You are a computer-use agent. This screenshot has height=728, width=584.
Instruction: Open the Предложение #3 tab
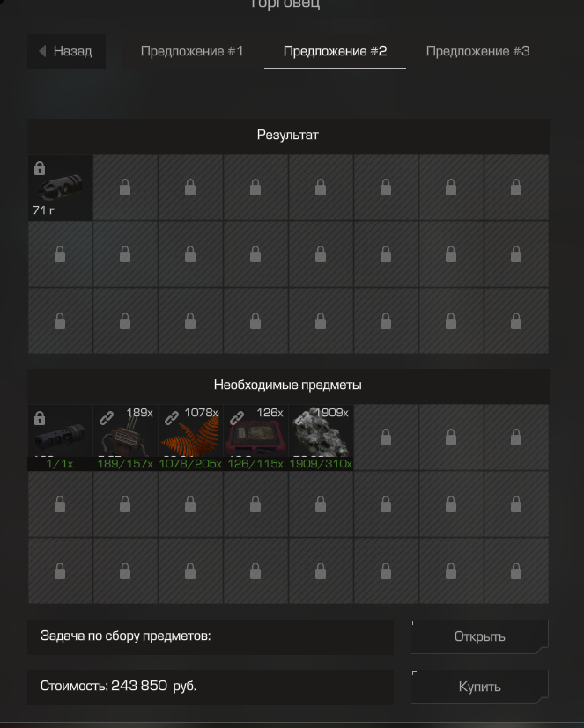(477, 51)
